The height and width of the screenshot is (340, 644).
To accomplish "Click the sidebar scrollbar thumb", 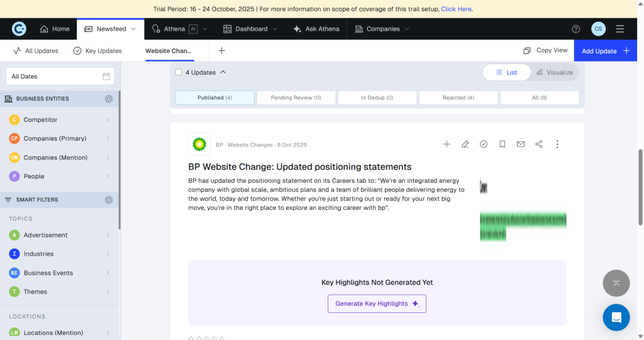I will coord(119,160).
